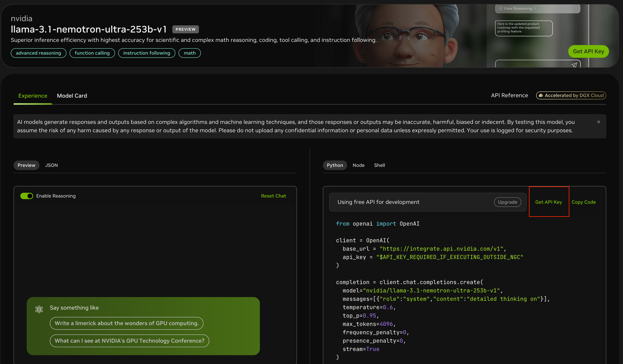Click the max_tokens=4096 line

(369, 324)
